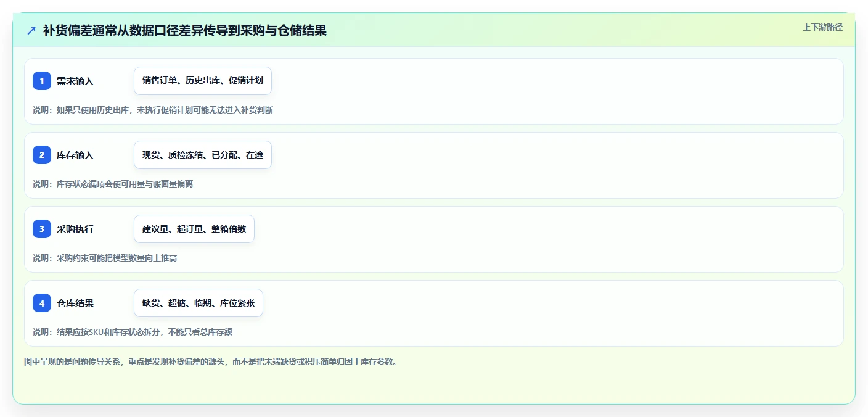Click the 上下游路径 label
This screenshot has width=868, height=417.
coord(822,27)
